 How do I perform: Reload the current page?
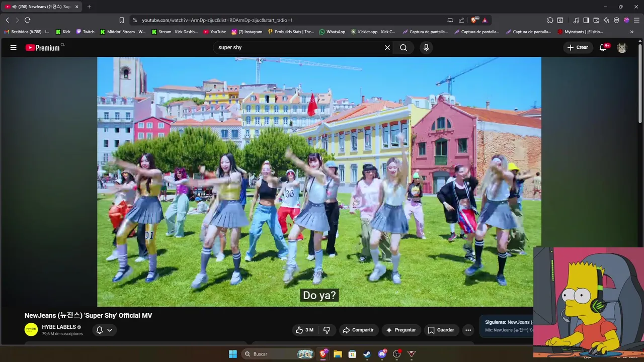click(27, 20)
